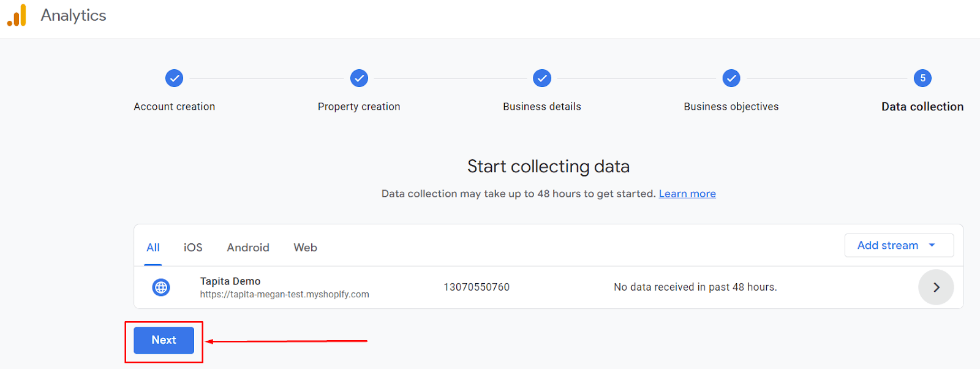Viewport: 980px width, 369px height.
Task: Open the Web streams tab
Action: pyautogui.click(x=304, y=248)
